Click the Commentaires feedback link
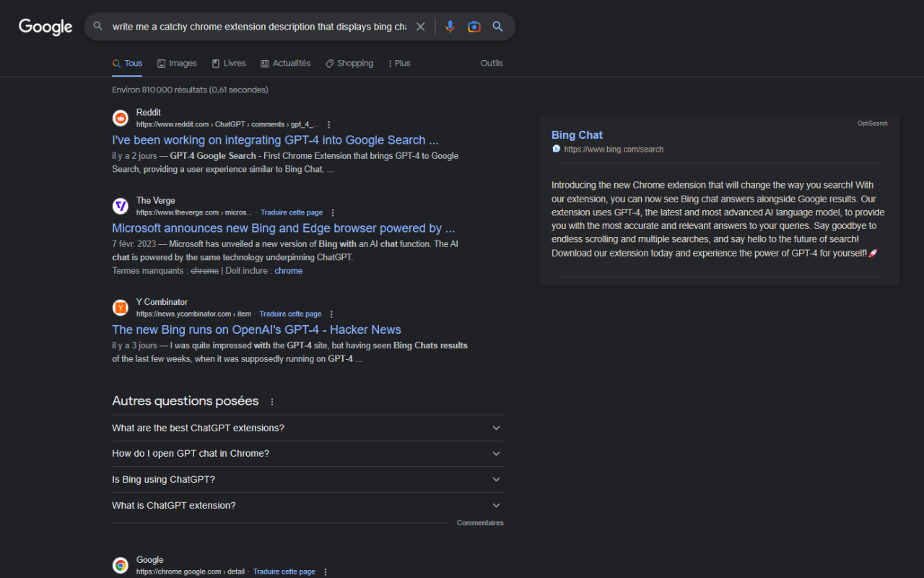 (x=480, y=522)
